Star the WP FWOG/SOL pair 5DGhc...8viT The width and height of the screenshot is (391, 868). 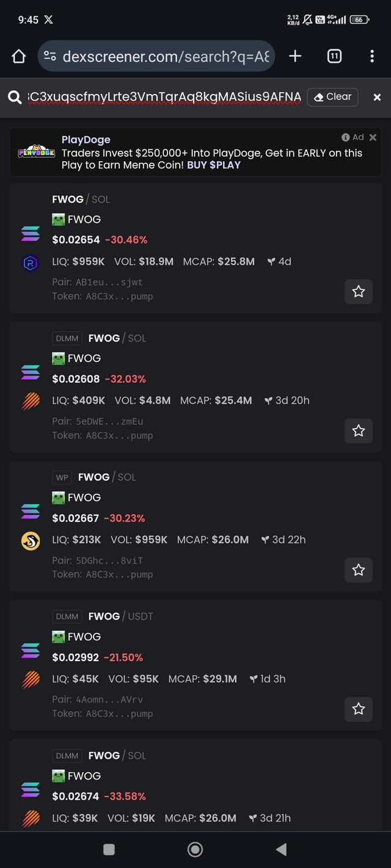tap(359, 570)
